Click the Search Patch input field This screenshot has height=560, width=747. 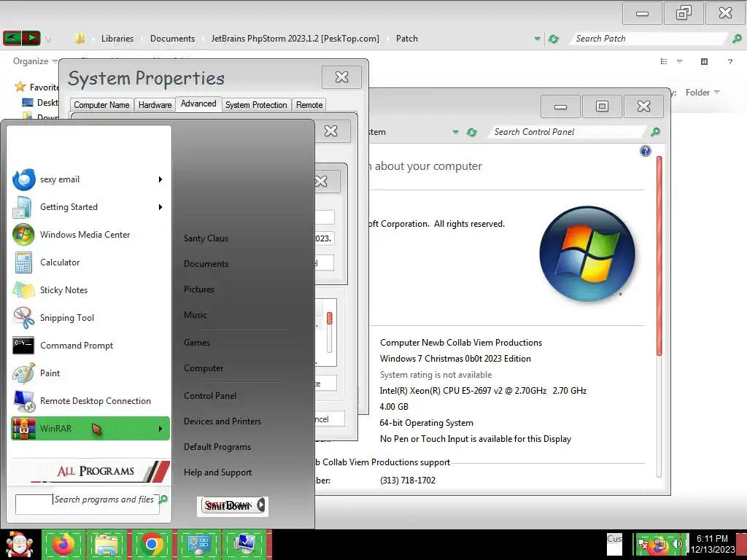[x=650, y=39]
